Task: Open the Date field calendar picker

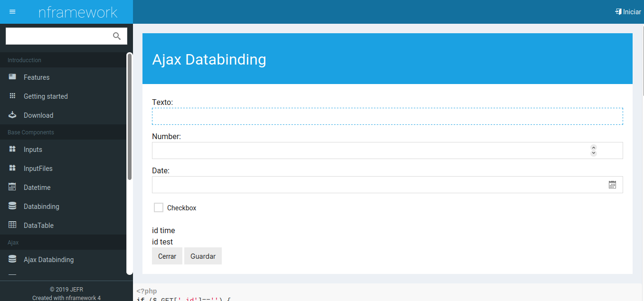Action: click(612, 185)
